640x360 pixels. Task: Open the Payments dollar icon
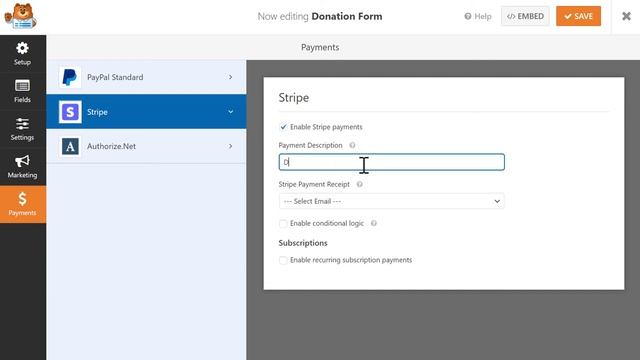pos(22,199)
